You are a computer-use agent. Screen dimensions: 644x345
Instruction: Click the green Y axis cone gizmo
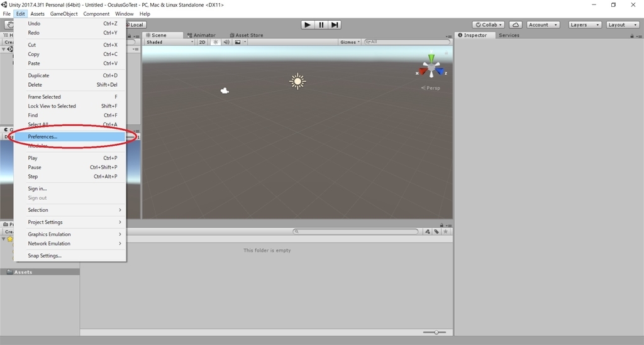click(431, 58)
